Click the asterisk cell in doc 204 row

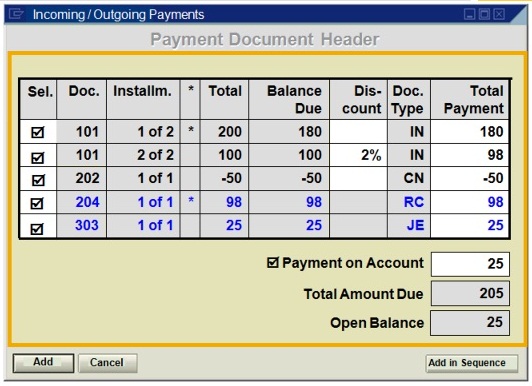tap(190, 202)
